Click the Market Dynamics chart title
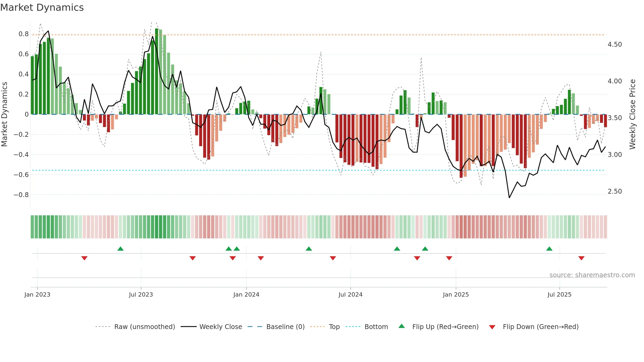644x362 pixels. click(x=42, y=8)
